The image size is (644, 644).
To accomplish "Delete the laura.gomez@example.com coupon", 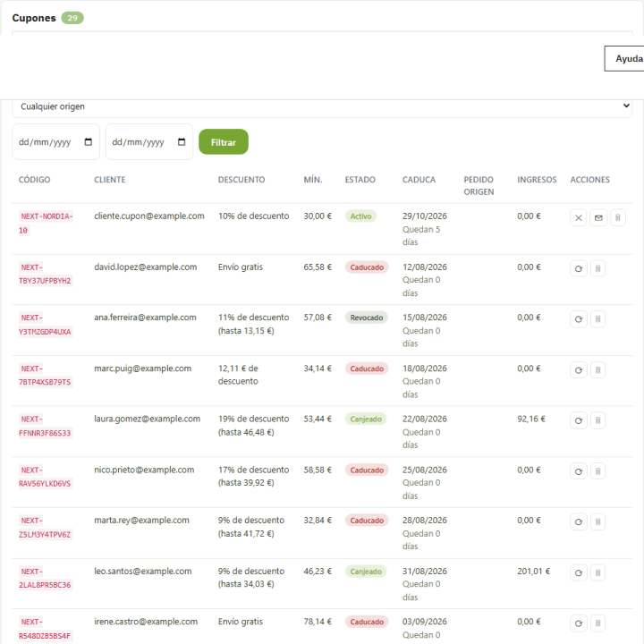I will click(x=598, y=420).
